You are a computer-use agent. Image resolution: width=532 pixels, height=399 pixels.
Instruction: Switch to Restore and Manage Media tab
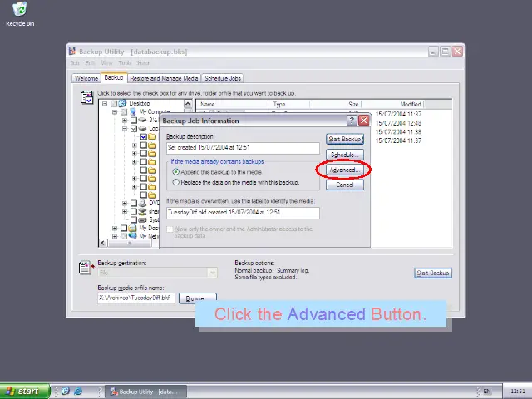coord(163,78)
